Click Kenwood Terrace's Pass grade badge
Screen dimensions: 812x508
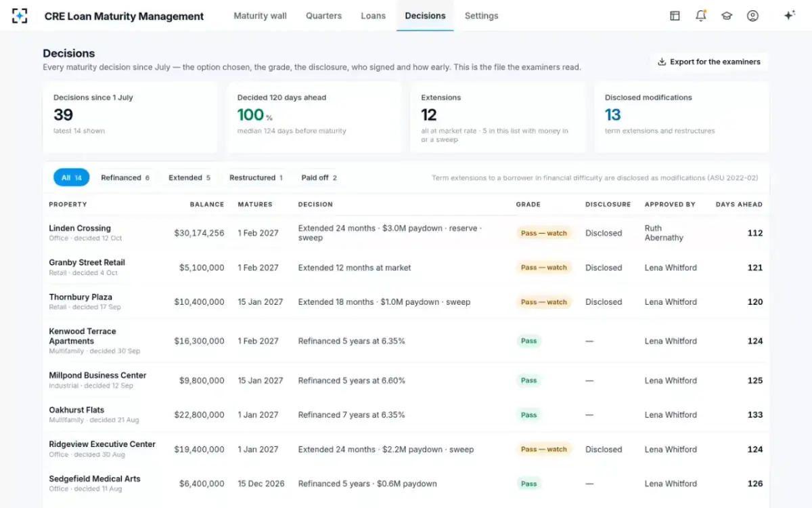(528, 341)
